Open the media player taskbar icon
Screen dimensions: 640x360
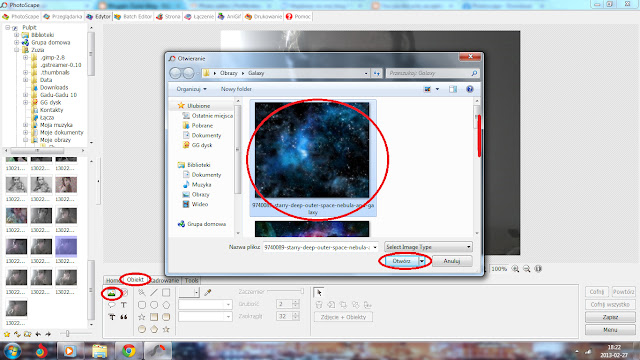pyautogui.click(x=69, y=351)
